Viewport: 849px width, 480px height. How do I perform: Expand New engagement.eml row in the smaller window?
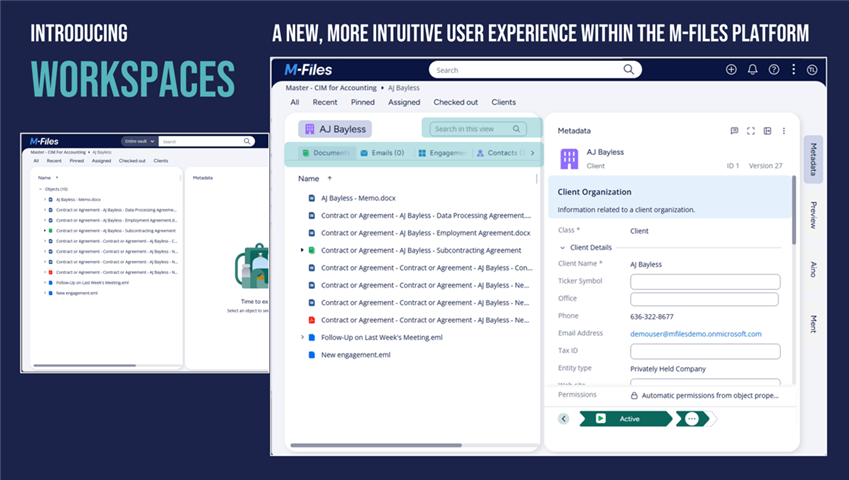(45, 293)
